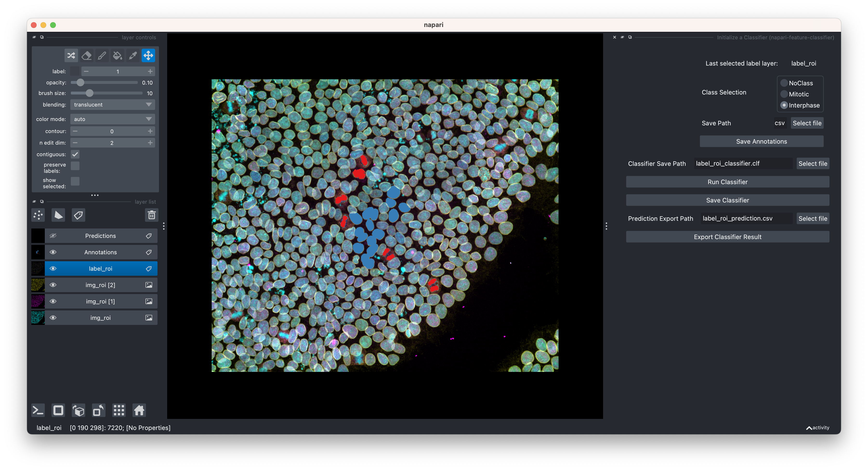The height and width of the screenshot is (470, 868).
Task: Toggle 2D/3D view with the cube icon
Action: pyautogui.click(x=78, y=410)
